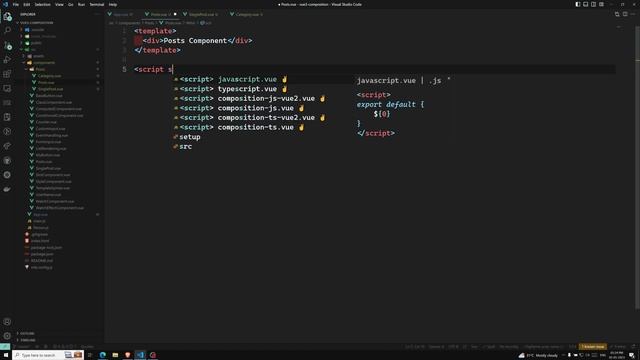
Task: Open the Selection menu
Action: click(x=42, y=4)
